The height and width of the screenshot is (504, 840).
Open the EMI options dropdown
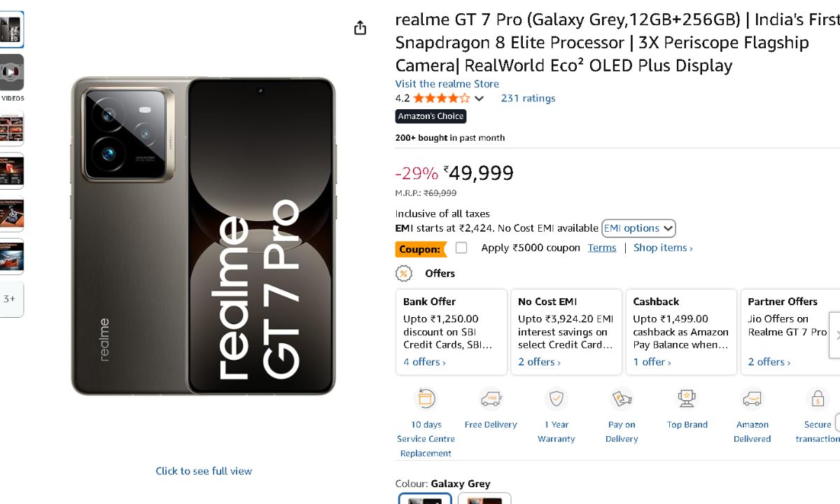638,228
